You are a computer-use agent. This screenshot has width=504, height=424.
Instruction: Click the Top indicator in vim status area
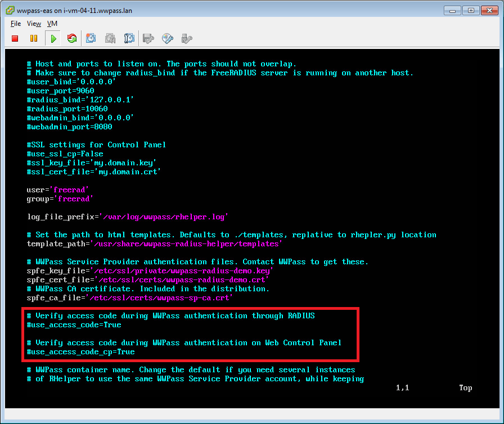pyautogui.click(x=466, y=387)
